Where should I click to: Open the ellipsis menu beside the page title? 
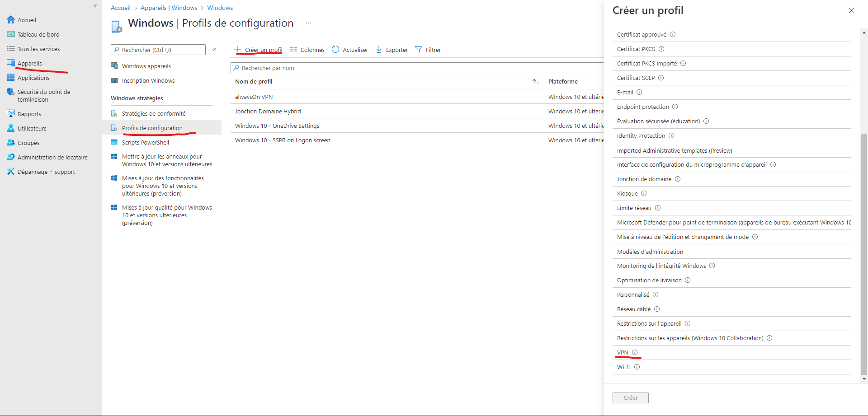click(x=308, y=23)
